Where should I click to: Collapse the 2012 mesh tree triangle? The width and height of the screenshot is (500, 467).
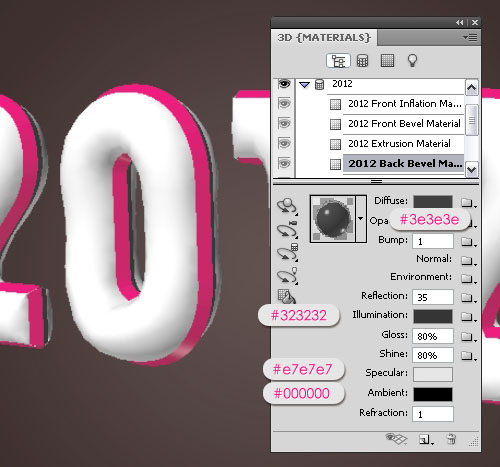(304, 85)
